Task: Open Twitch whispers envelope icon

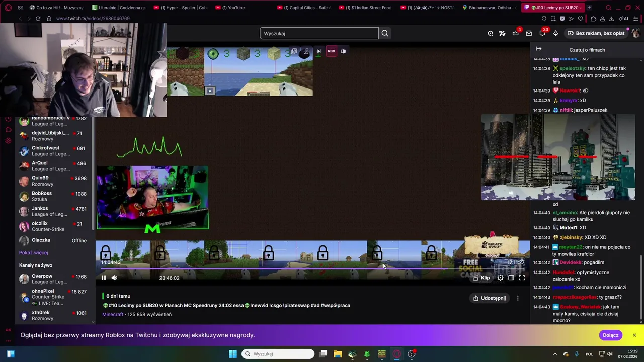Action: coord(529,33)
